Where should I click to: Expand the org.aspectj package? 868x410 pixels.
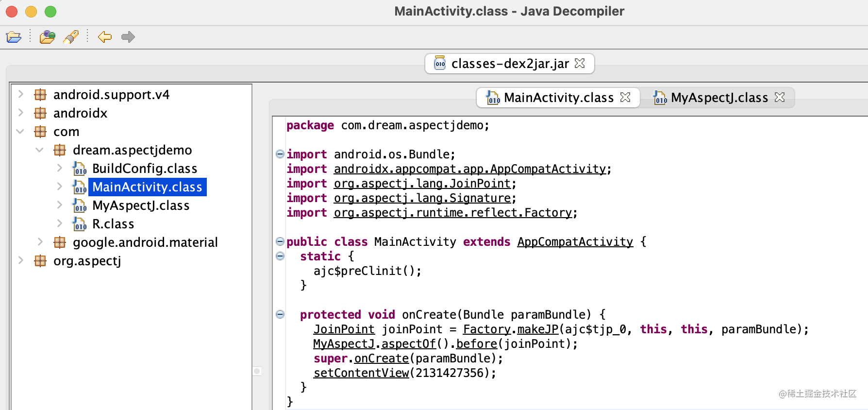[x=21, y=260]
